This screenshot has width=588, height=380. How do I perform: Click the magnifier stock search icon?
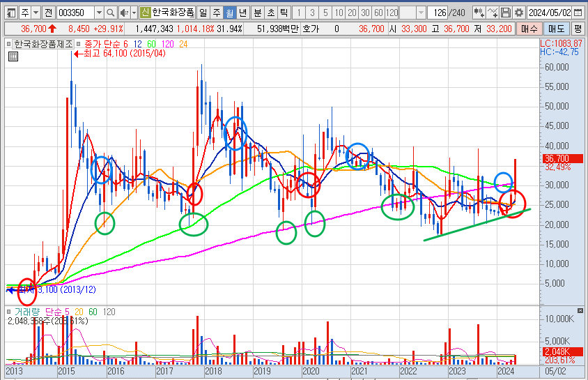click(110, 13)
